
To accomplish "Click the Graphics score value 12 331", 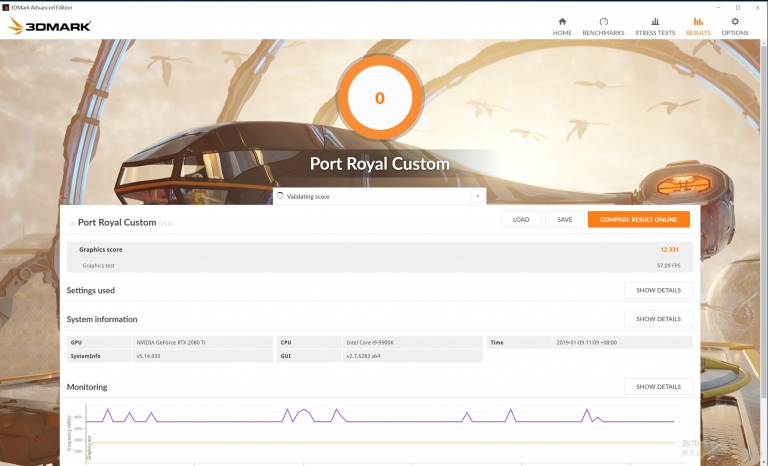I will [x=669, y=249].
